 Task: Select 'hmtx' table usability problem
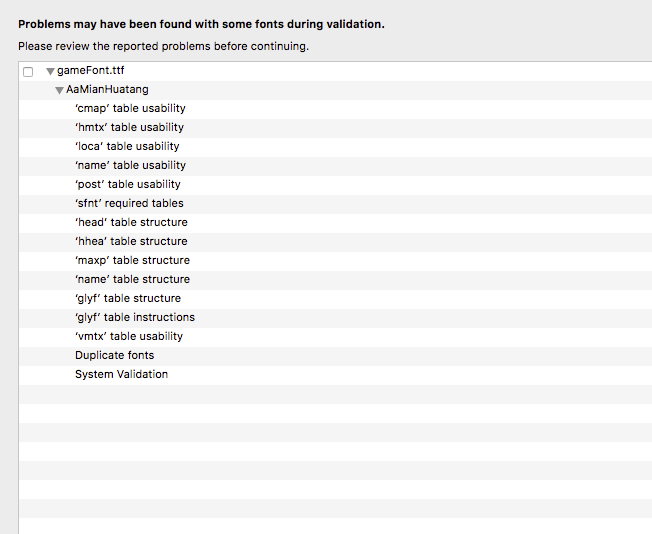coord(129,128)
